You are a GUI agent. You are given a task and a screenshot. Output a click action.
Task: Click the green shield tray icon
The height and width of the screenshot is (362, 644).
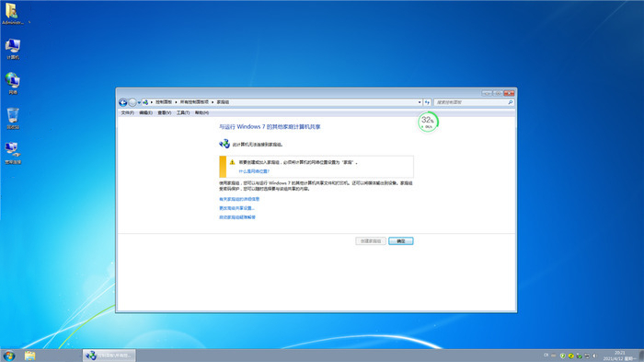pyautogui.click(x=563, y=356)
